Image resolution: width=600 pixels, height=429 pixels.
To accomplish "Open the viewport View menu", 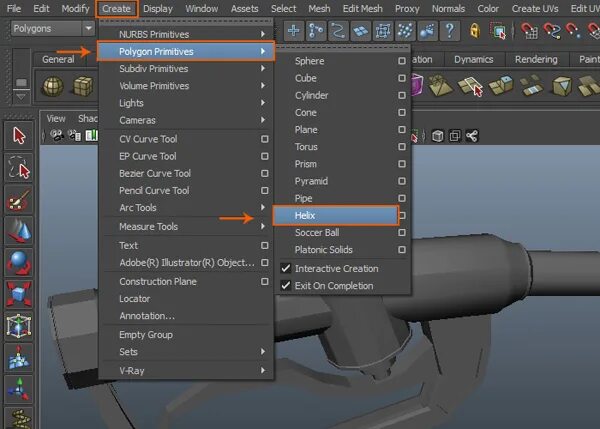I will (56, 119).
